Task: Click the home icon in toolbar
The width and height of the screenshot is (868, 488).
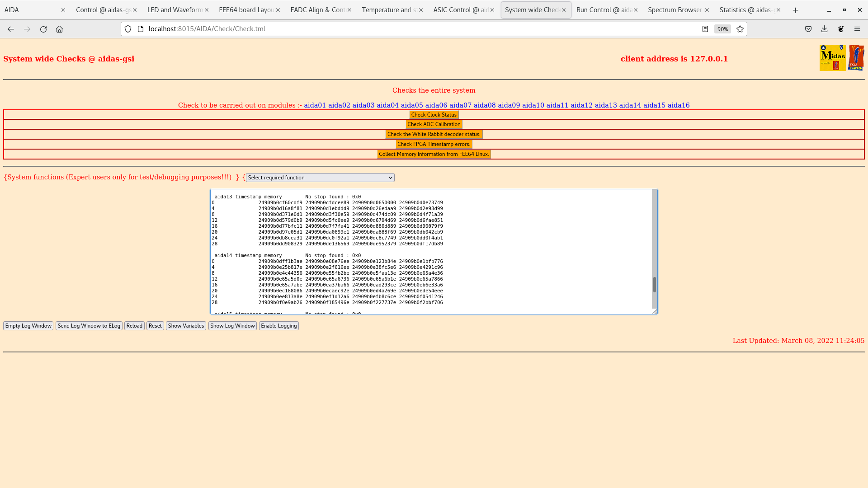Action: click(59, 29)
